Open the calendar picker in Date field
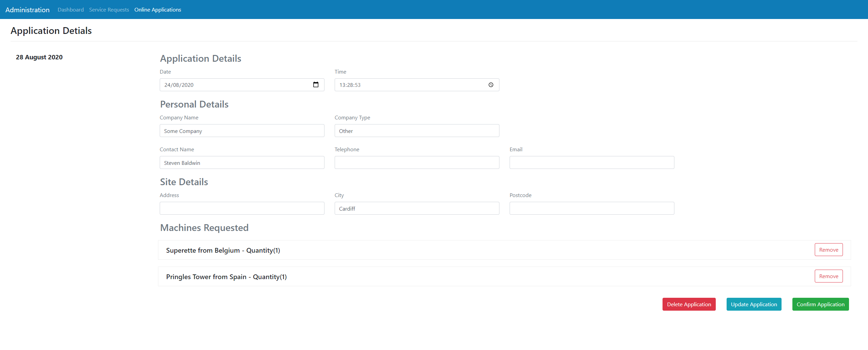 click(316, 85)
